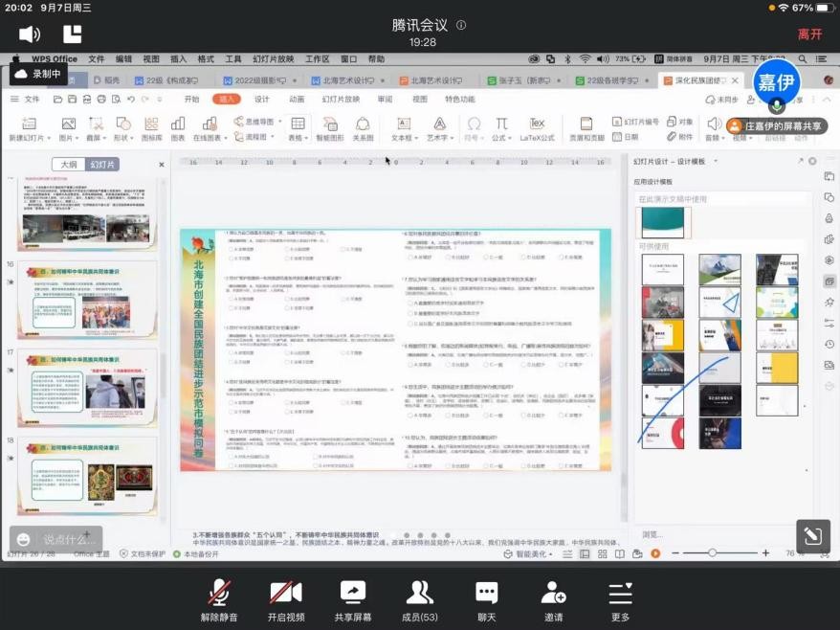
Task: Click the 邀请 invite icon
Action: click(x=553, y=599)
